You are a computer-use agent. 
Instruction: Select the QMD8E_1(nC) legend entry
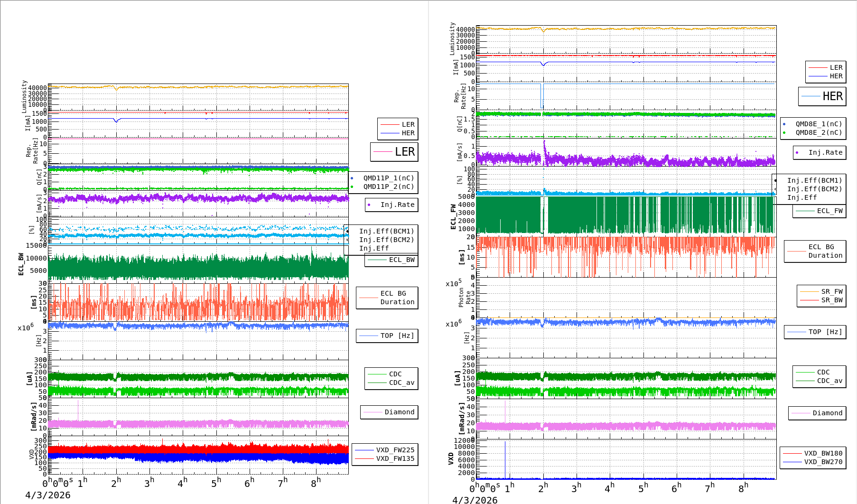pyautogui.click(x=818, y=124)
